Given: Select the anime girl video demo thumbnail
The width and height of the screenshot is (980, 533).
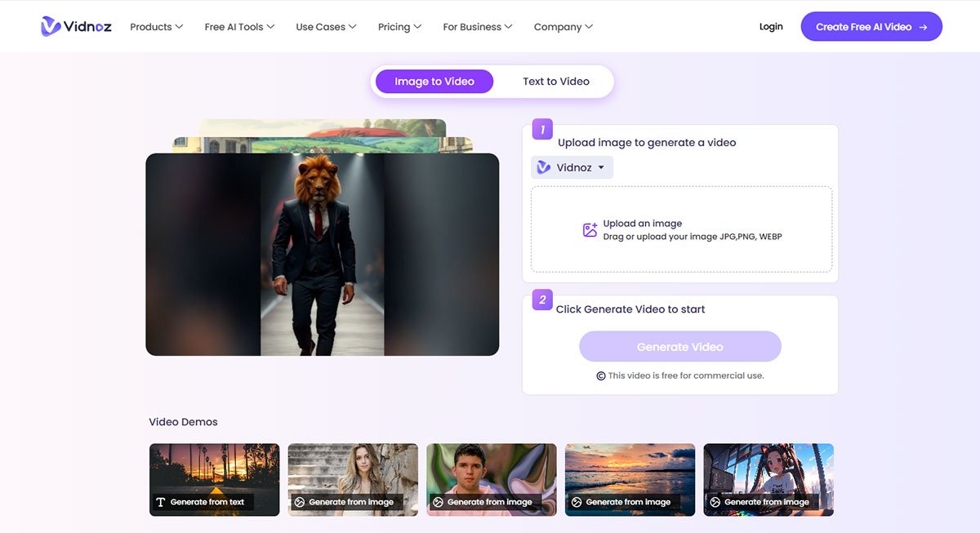Looking at the screenshot, I should tap(768, 475).
